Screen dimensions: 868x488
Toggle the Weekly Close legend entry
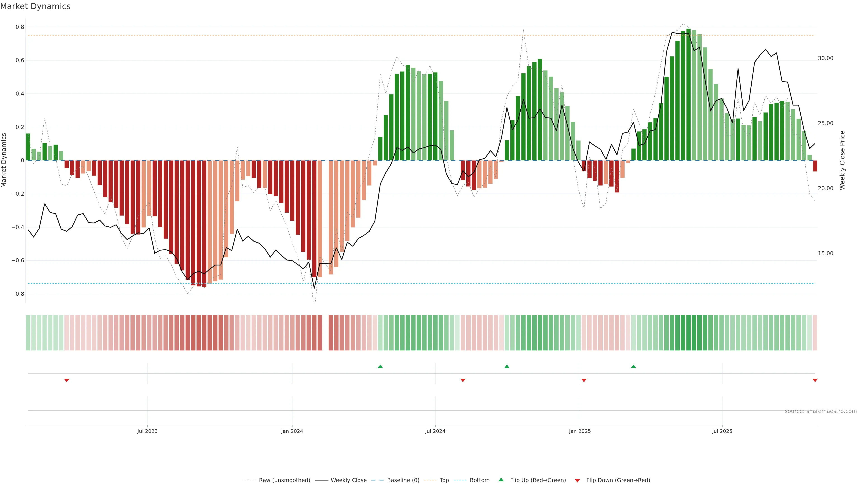click(348, 480)
